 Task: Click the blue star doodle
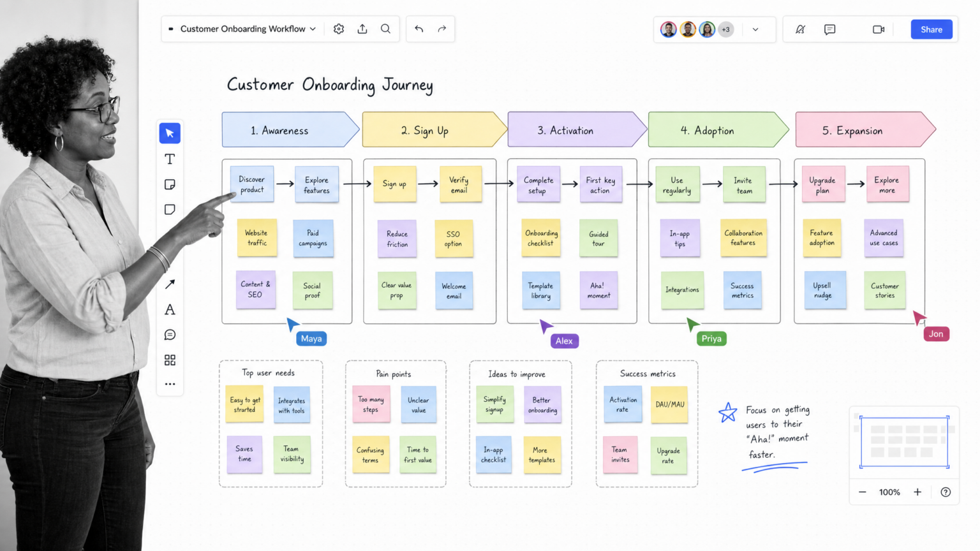727,412
